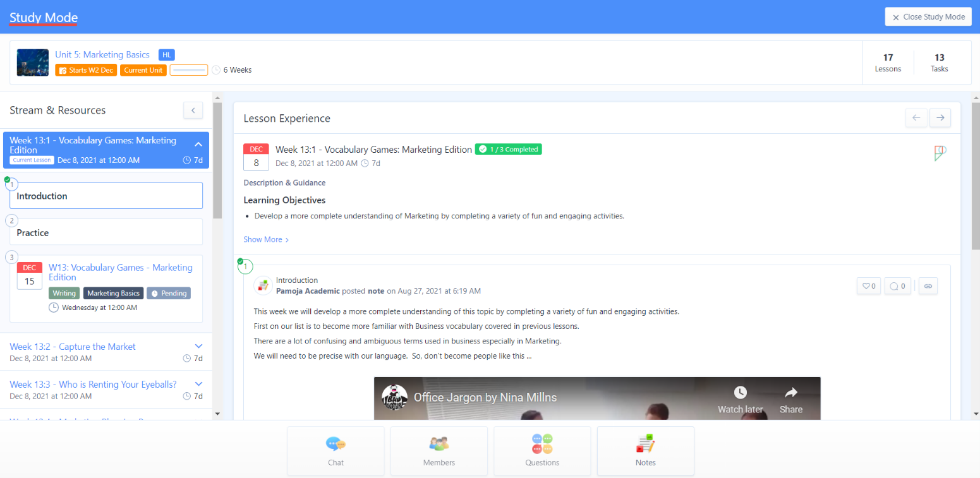Click the video channel logo icon

pyautogui.click(x=394, y=397)
